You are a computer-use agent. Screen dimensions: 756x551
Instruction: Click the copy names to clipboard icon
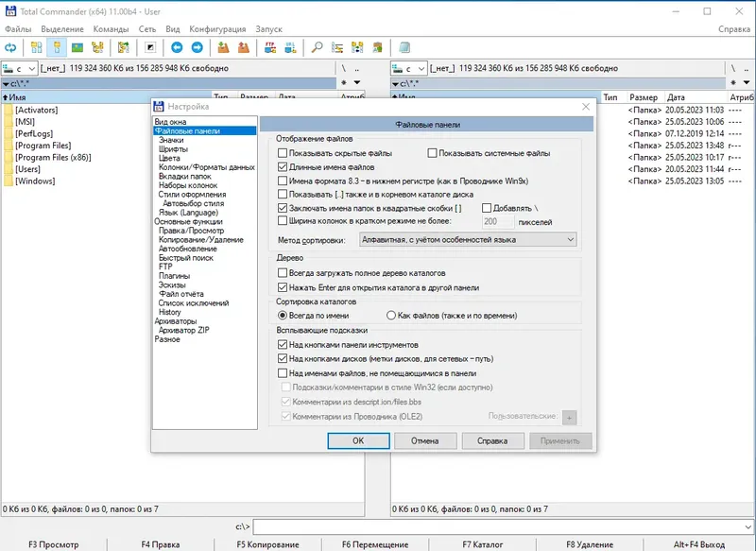pyautogui.click(x=377, y=47)
